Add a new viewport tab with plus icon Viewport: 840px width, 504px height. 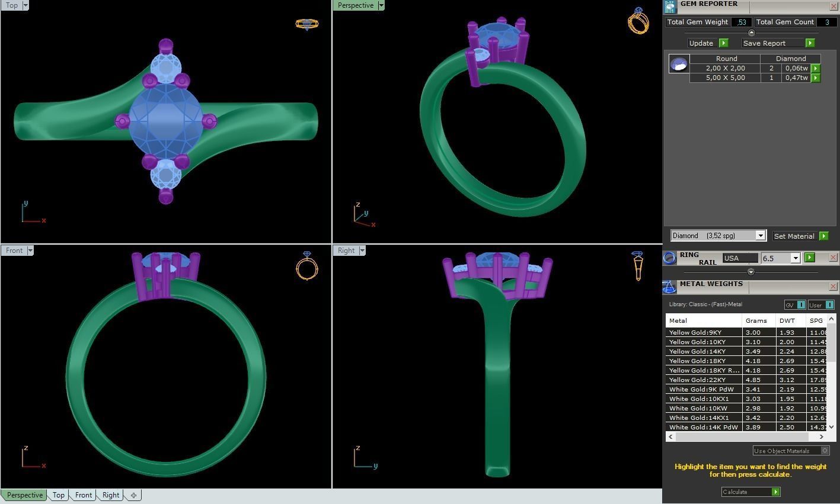click(133, 495)
